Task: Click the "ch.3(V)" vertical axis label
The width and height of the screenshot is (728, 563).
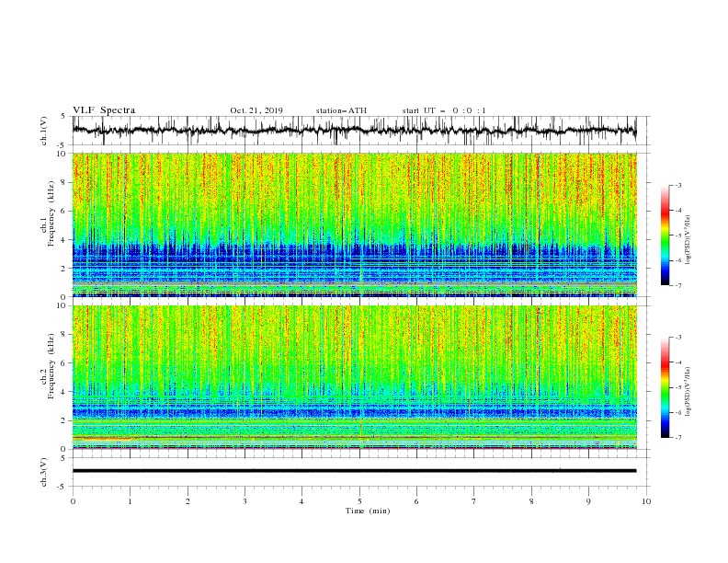Action: tap(44, 472)
